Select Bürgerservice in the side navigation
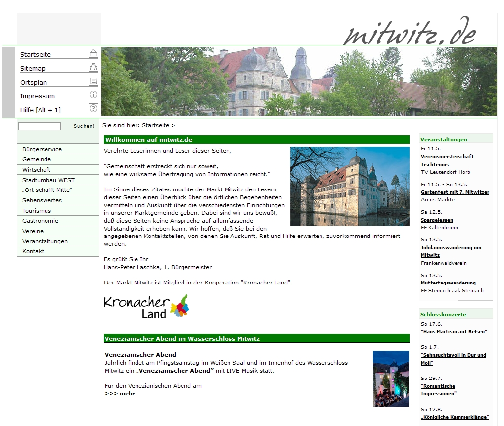The image size is (504, 426). [x=58, y=149]
